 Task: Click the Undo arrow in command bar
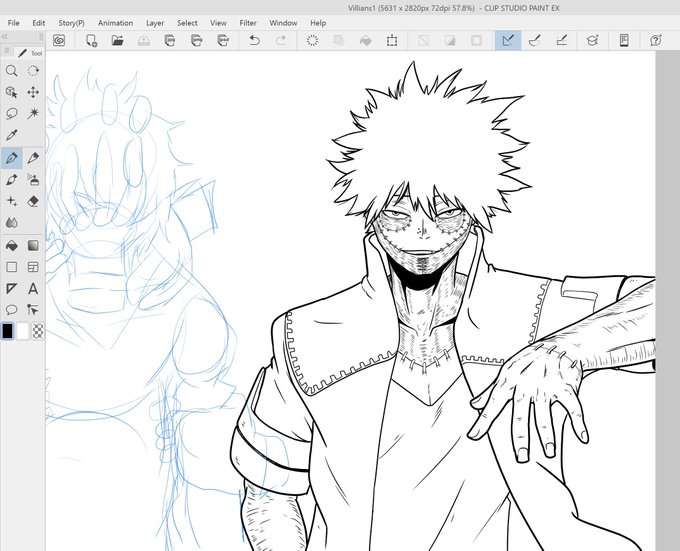pyautogui.click(x=255, y=41)
